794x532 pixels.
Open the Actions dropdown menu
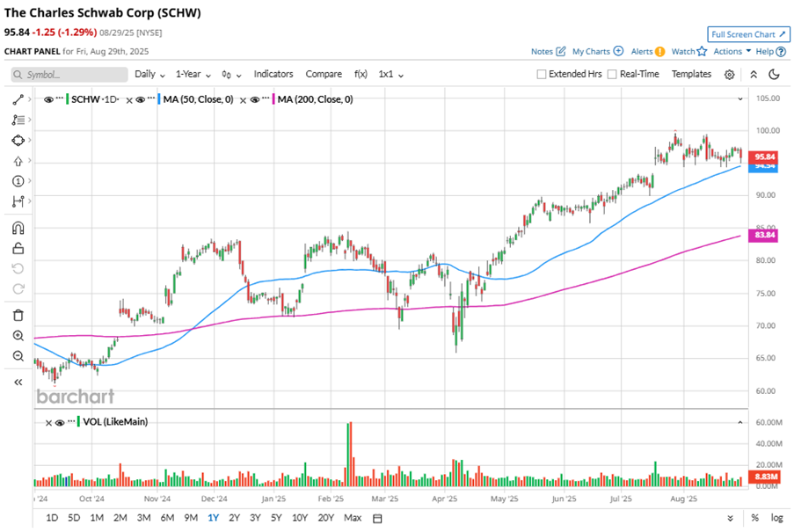[x=732, y=51]
